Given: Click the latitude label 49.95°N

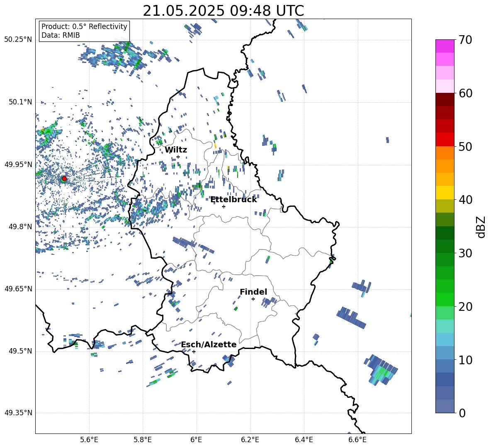Looking at the screenshot, I should pyautogui.click(x=18, y=165).
